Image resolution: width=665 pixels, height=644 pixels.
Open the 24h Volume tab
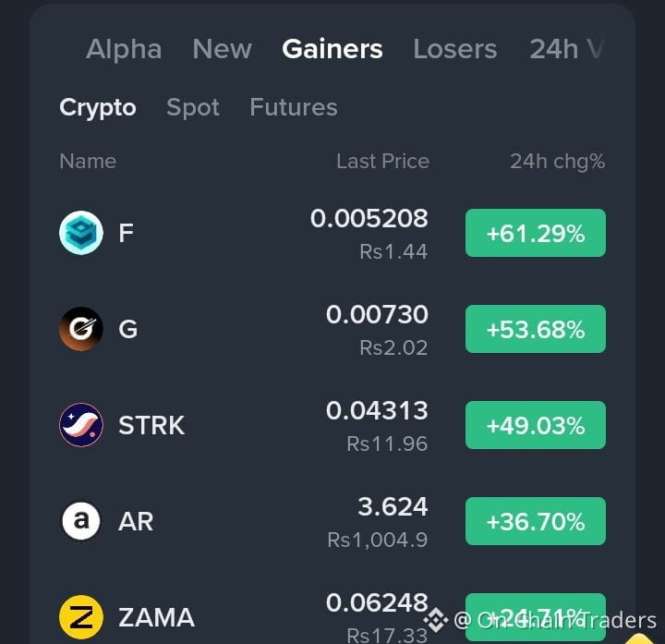point(566,49)
